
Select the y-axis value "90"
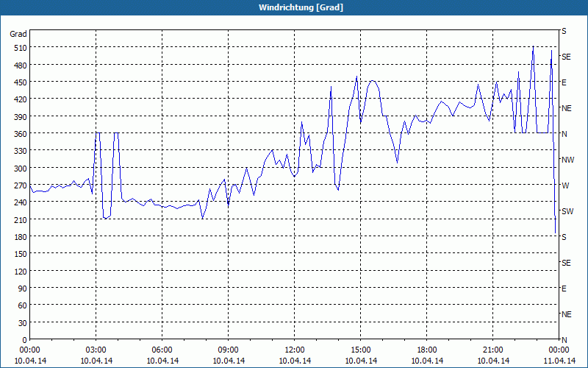[23, 289]
